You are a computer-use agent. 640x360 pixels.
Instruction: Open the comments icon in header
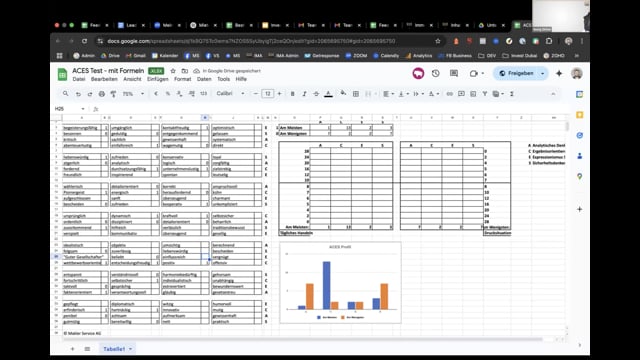click(x=454, y=73)
